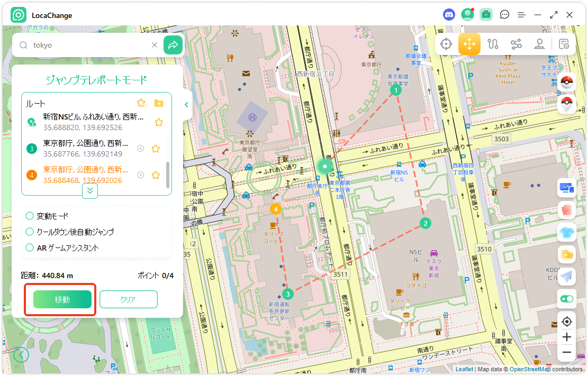Click map marker 2 at NSビル
The image size is (588, 376).
(x=425, y=223)
